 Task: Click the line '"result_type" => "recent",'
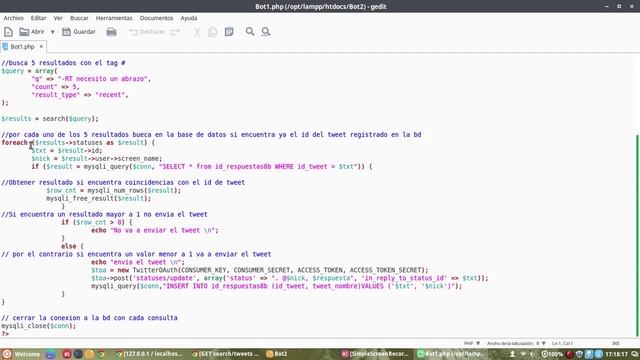coord(80,95)
